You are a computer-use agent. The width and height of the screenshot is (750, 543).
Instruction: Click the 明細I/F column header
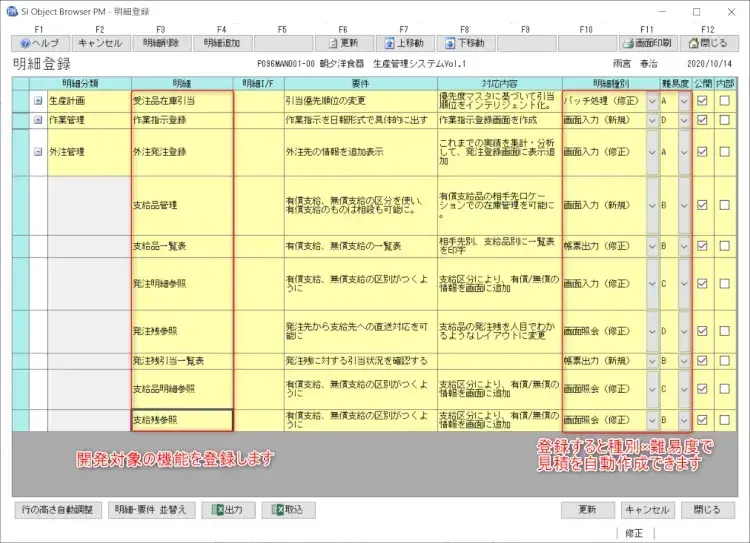[x=258, y=83]
